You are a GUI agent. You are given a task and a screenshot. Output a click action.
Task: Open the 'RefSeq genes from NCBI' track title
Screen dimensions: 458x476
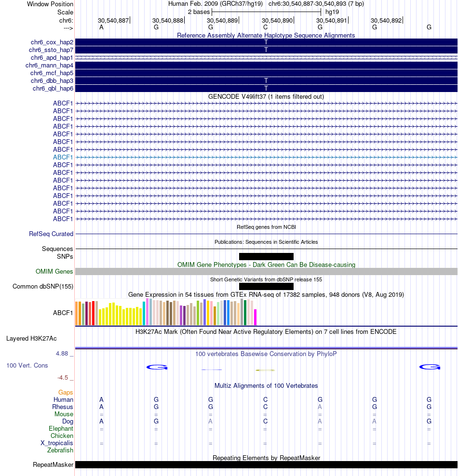266,227
